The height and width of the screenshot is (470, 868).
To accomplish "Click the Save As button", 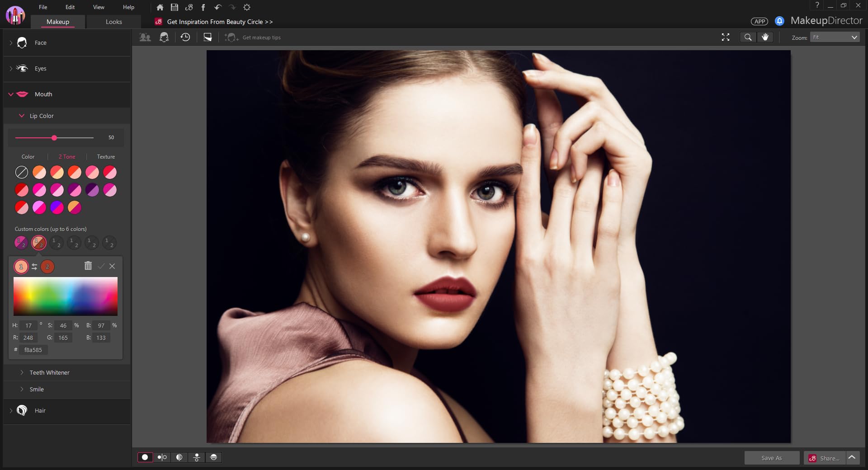I will click(772, 458).
